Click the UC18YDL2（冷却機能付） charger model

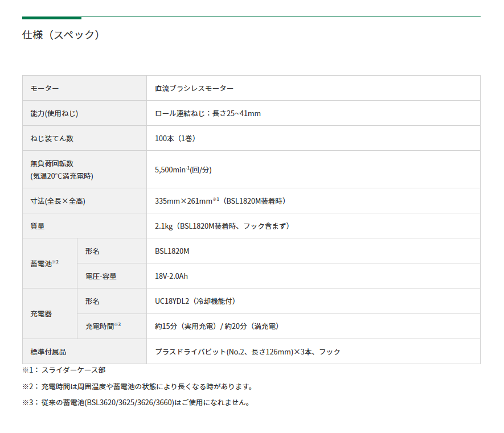(196, 302)
